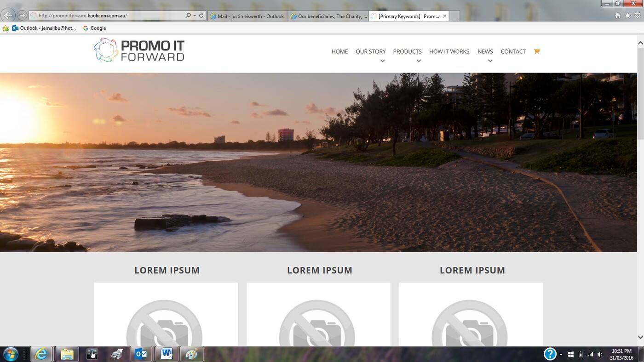
Task: Open the PRODUCTS menu item
Action: (x=407, y=51)
